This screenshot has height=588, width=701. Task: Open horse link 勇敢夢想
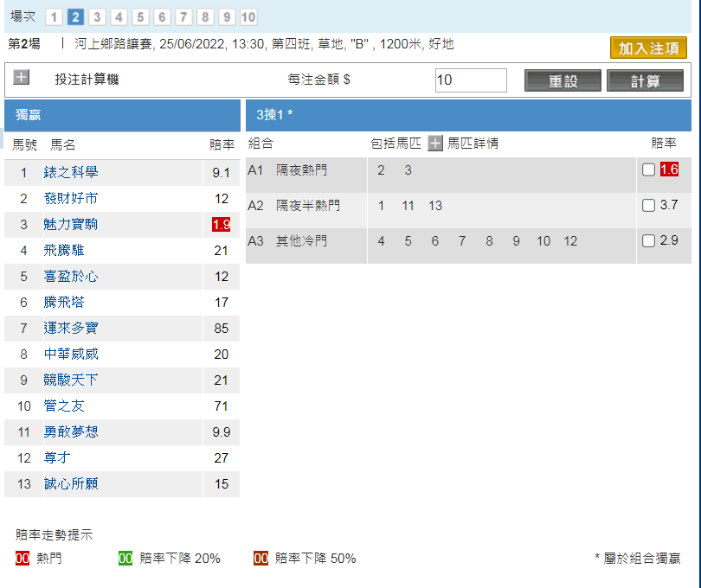tap(71, 432)
